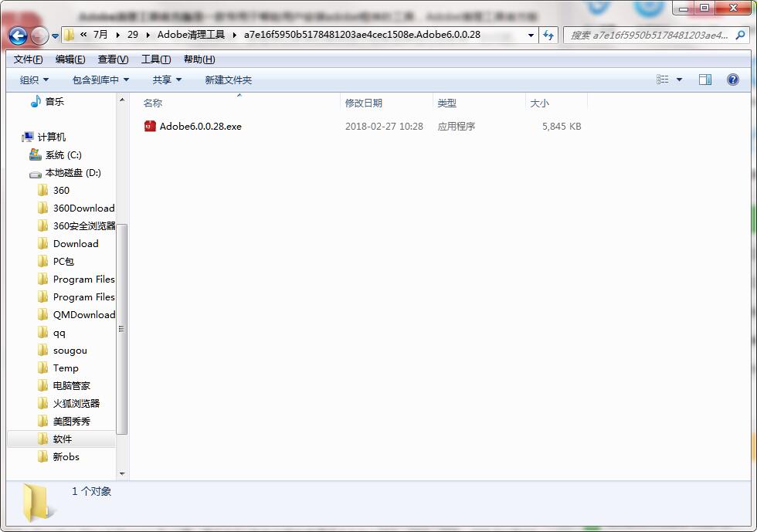Select the 360Download folder
Image resolution: width=757 pixels, height=532 pixels.
tap(83, 208)
